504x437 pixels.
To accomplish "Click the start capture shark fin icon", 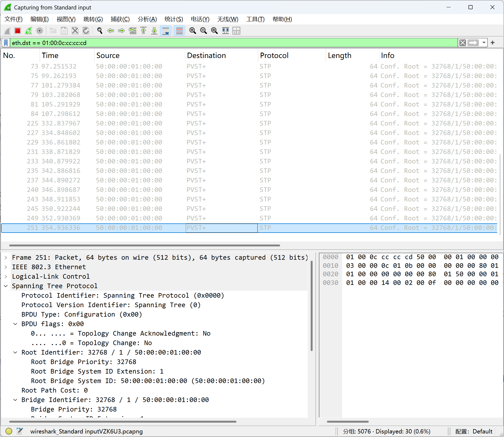I will (7, 31).
